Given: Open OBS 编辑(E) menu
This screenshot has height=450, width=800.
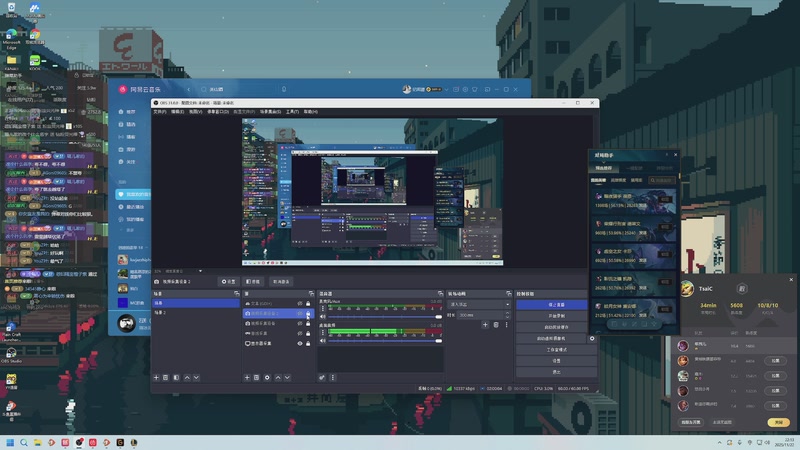Looking at the screenshot, I should pos(177,112).
